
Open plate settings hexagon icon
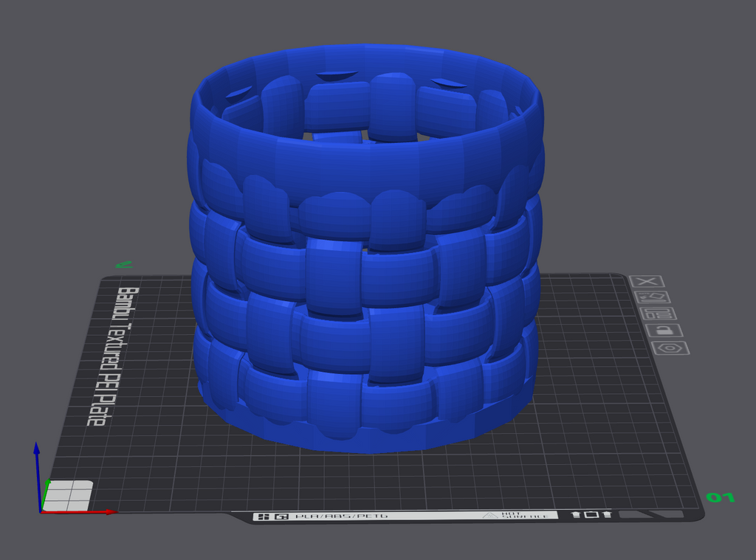(x=670, y=348)
